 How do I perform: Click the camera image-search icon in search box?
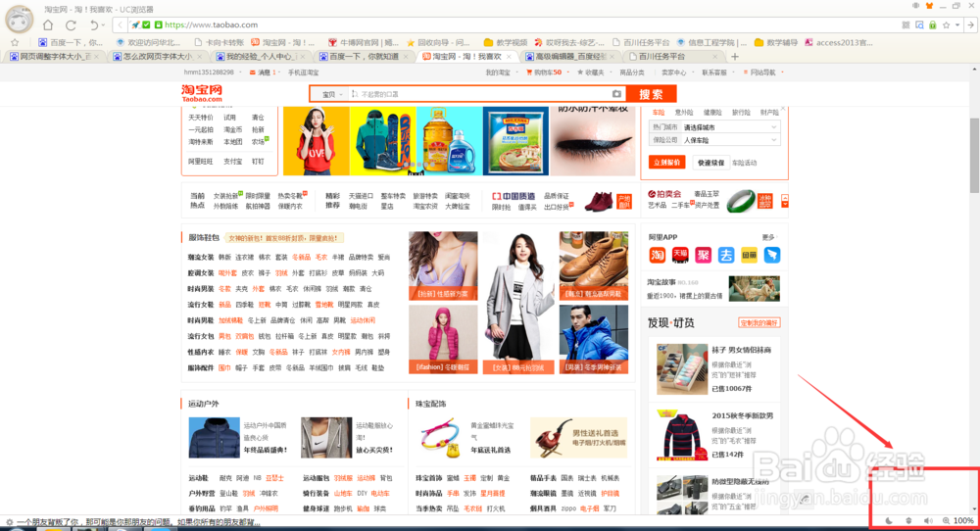(616, 94)
